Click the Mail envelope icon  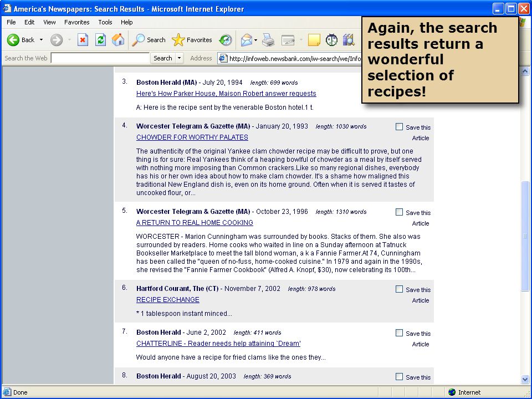click(x=246, y=40)
